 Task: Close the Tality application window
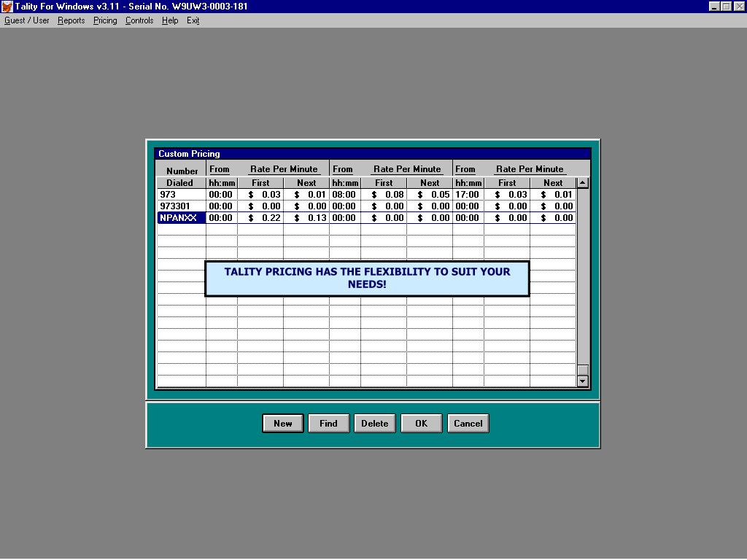[739, 6]
